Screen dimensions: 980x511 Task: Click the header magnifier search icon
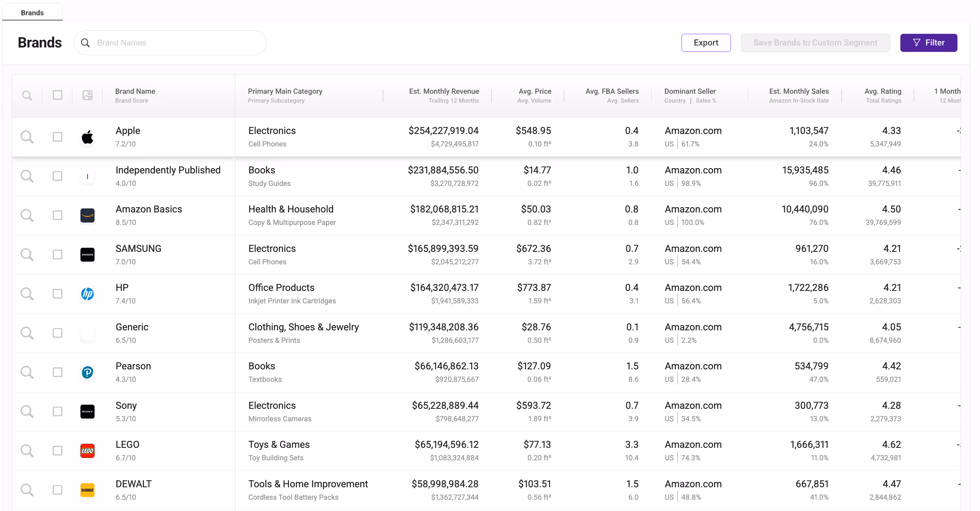(27, 95)
